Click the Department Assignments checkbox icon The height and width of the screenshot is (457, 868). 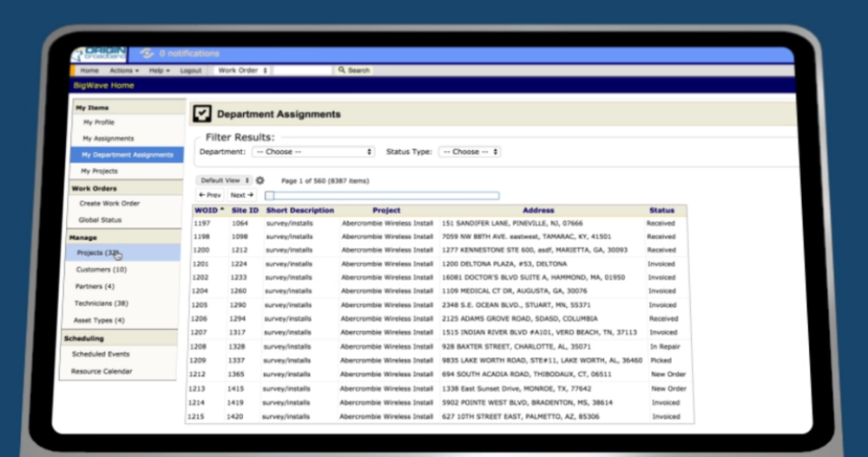pyautogui.click(x=202, y=114)
